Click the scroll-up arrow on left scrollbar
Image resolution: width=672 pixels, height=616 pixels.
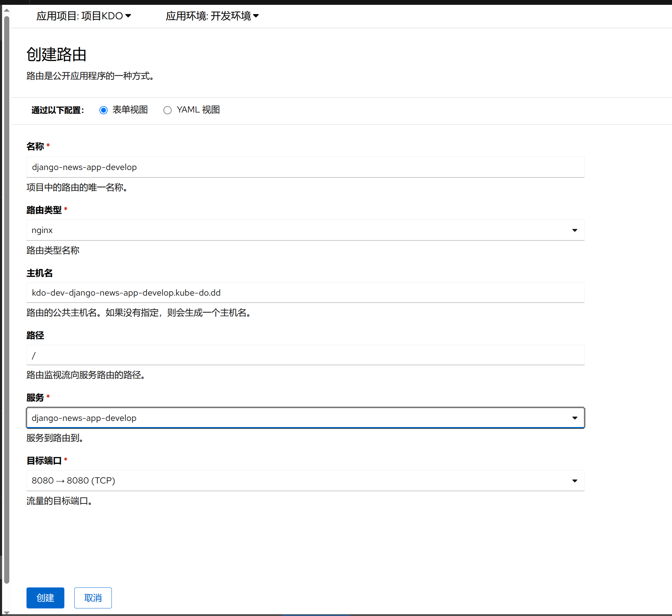click(x=7, y=10)
